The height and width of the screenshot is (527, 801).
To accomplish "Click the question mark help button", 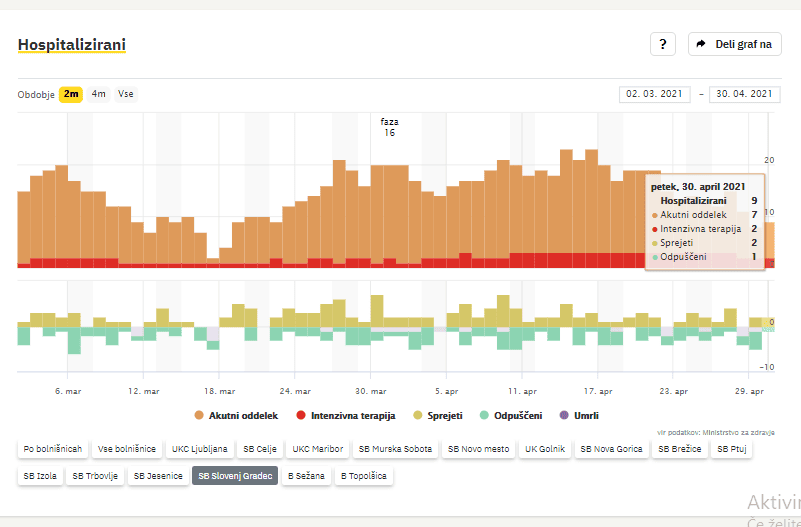I will (663, 44).
